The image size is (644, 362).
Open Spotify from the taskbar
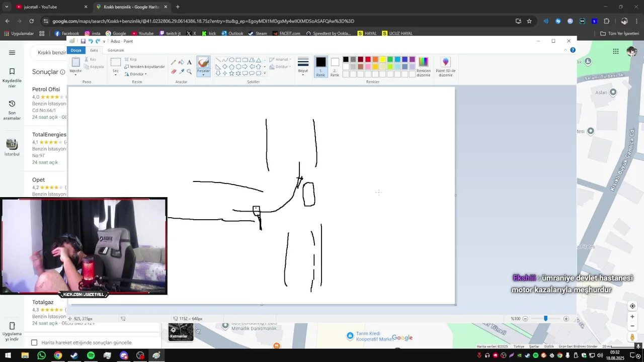coord(91,355)
